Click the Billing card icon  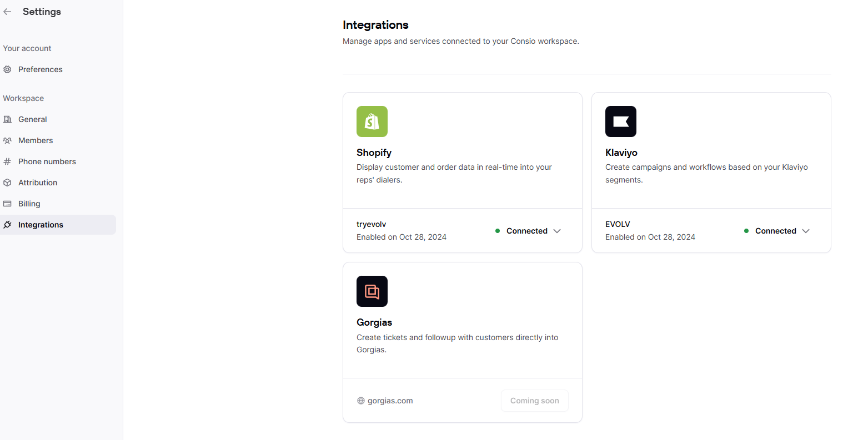click(x=7, y=204)
